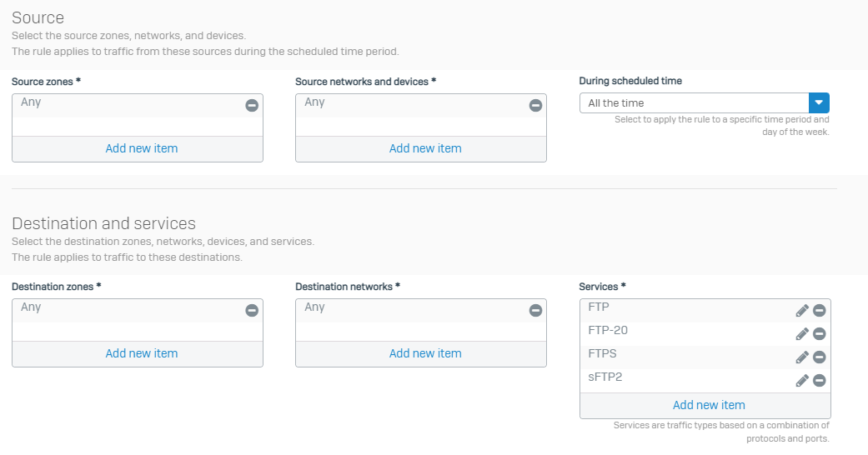Remove the FTP-20 service from list
This screenshot has width=868, height=455.
tap(820, 334)
